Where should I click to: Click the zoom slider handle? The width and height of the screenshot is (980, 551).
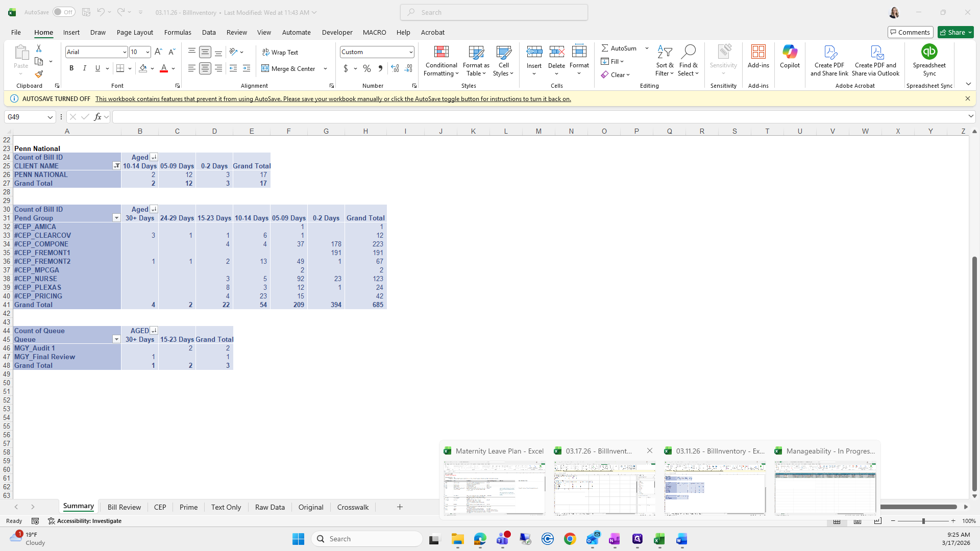click(x=923, y=521)
